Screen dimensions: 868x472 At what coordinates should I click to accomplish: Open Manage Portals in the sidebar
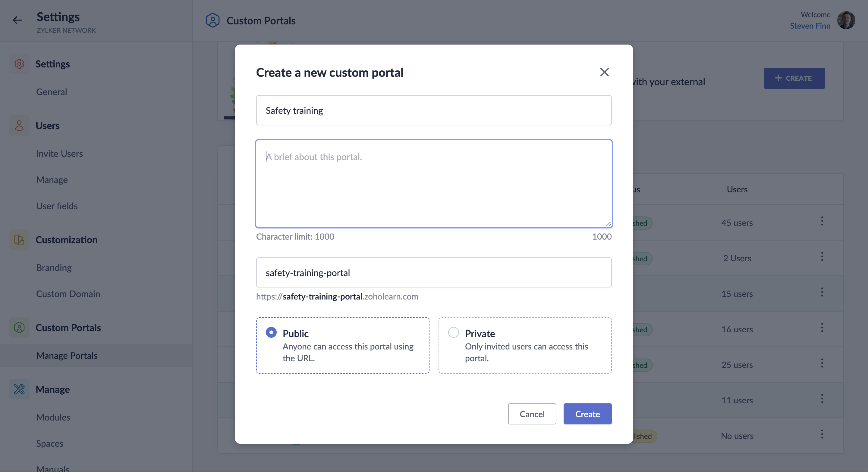tap(67, 356)
